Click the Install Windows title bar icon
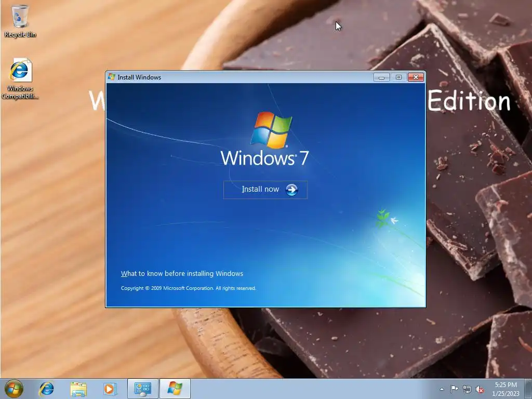Screen dimensions: 532x399 [x=111, y=77]
